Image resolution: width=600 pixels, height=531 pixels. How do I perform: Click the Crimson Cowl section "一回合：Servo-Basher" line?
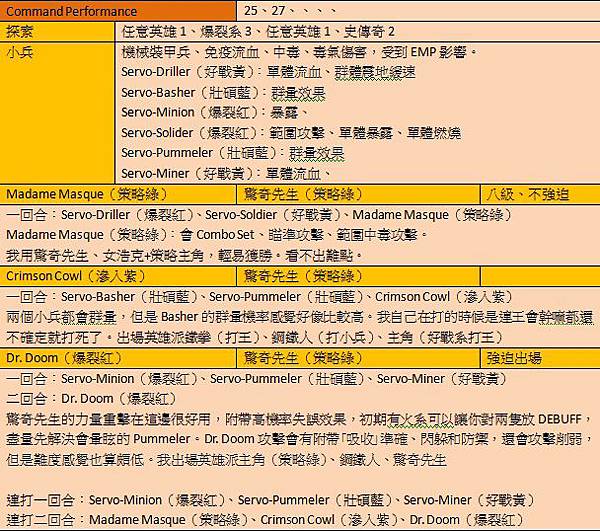coord(259,297)
